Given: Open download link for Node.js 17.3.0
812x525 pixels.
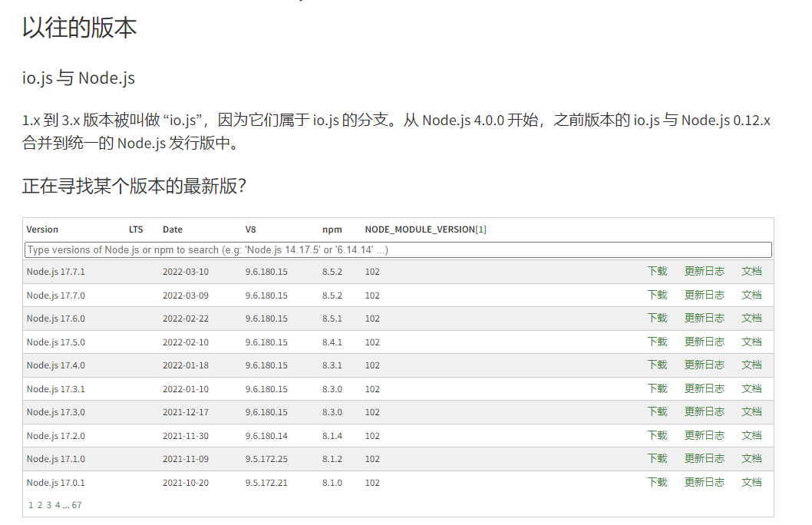Looking at the screenshot, I should click(x=657, y=412).
